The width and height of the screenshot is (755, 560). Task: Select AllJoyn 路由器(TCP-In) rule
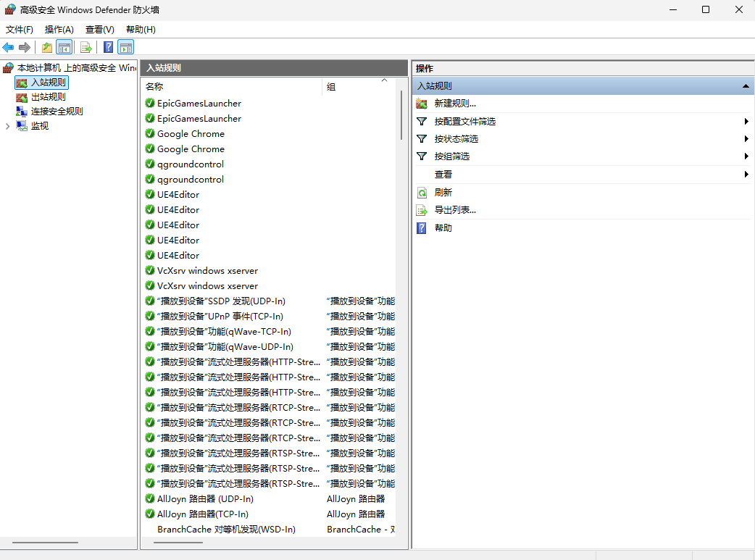[x=269, y=514]
